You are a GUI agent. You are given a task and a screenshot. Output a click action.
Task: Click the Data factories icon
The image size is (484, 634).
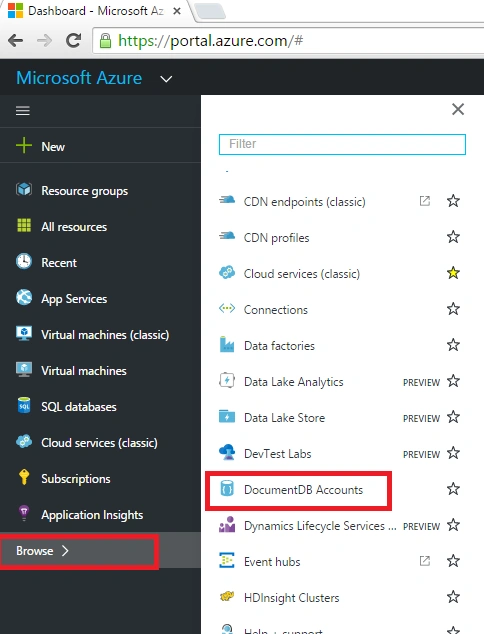point(227,344)
